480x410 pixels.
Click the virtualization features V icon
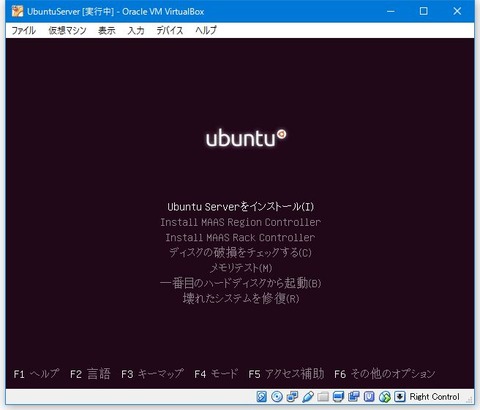(x=369, y=397)
